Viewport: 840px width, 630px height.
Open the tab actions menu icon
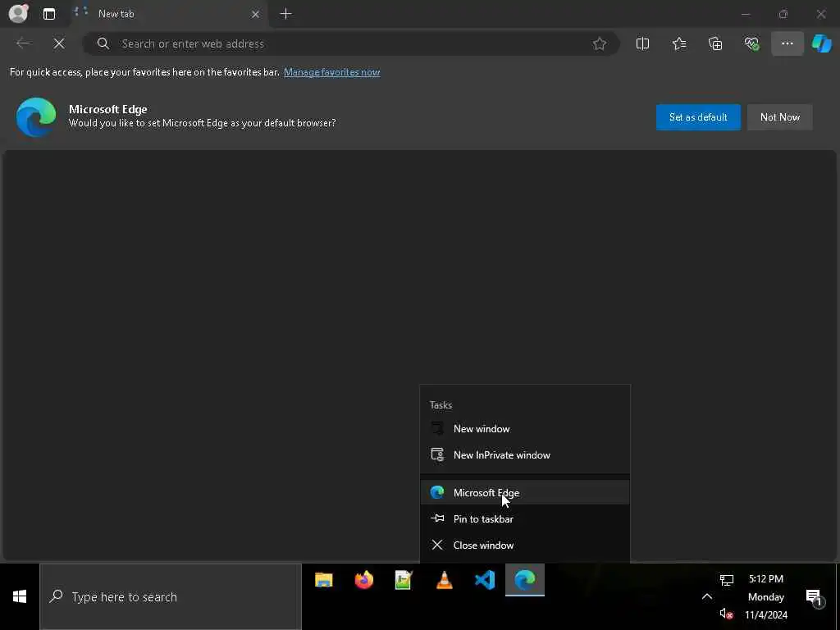49,14
